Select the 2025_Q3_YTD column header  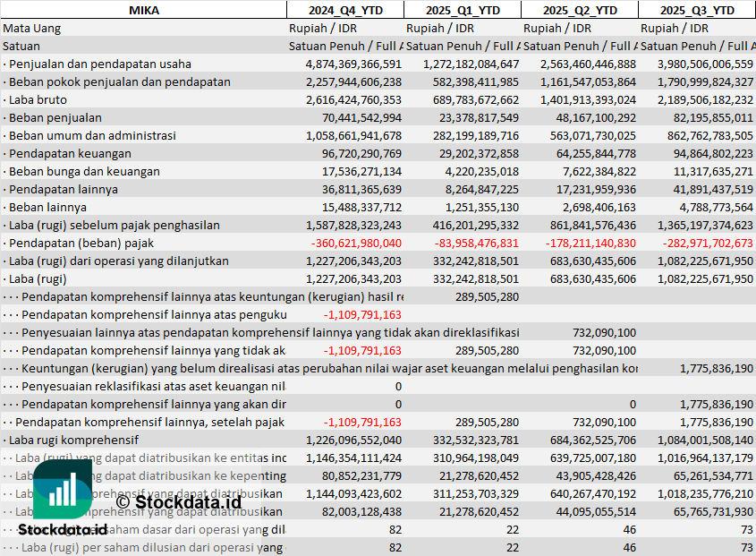pos(697,10)
